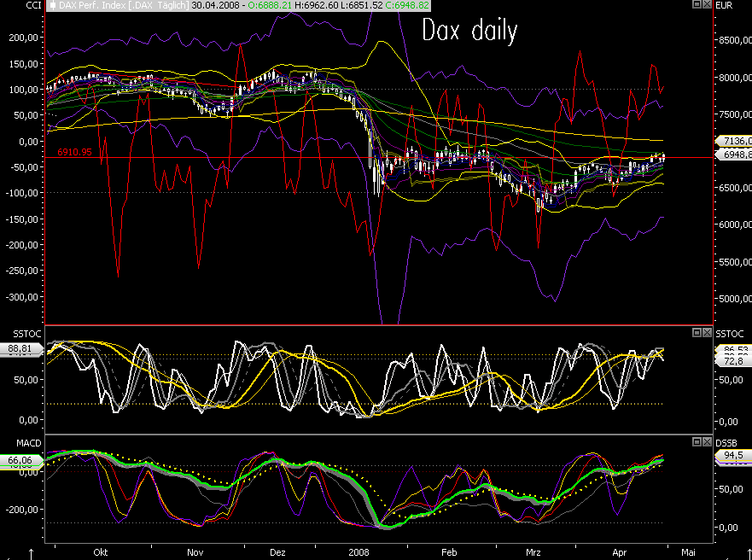Image resolution: width=752 pixels, height=560 pixels.
Task: Click the left SSTOC panel label
Action: (26, 334)
